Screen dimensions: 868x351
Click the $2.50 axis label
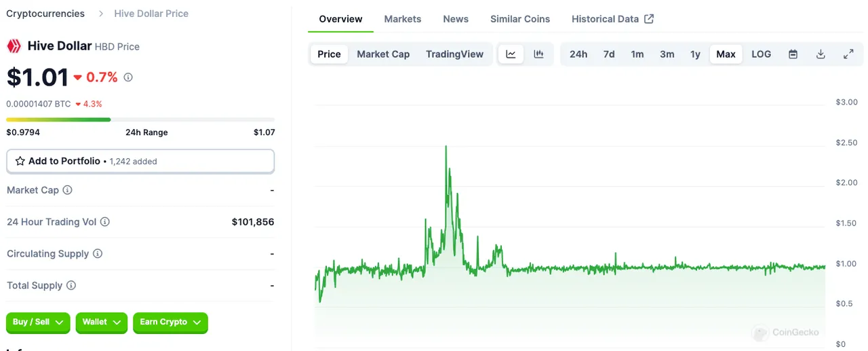coord(847,143)
